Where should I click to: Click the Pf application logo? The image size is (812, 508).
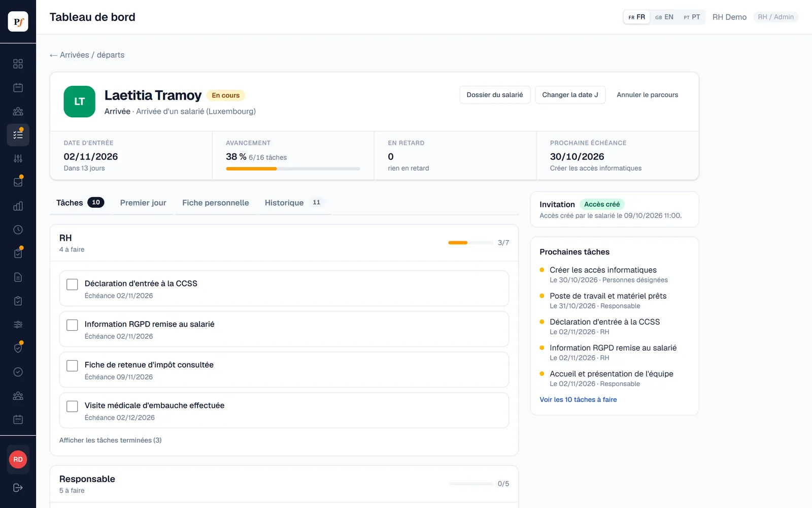(x=18, y=21)
